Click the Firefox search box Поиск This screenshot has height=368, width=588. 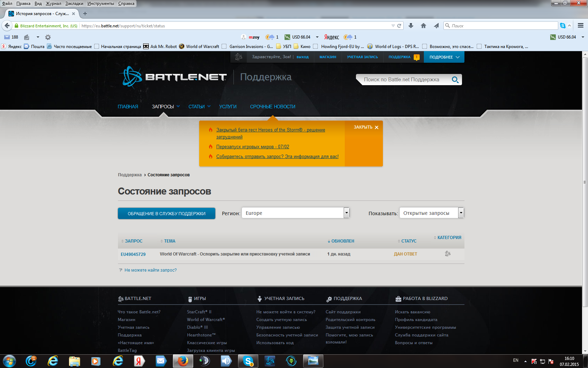tap(500, 26)
